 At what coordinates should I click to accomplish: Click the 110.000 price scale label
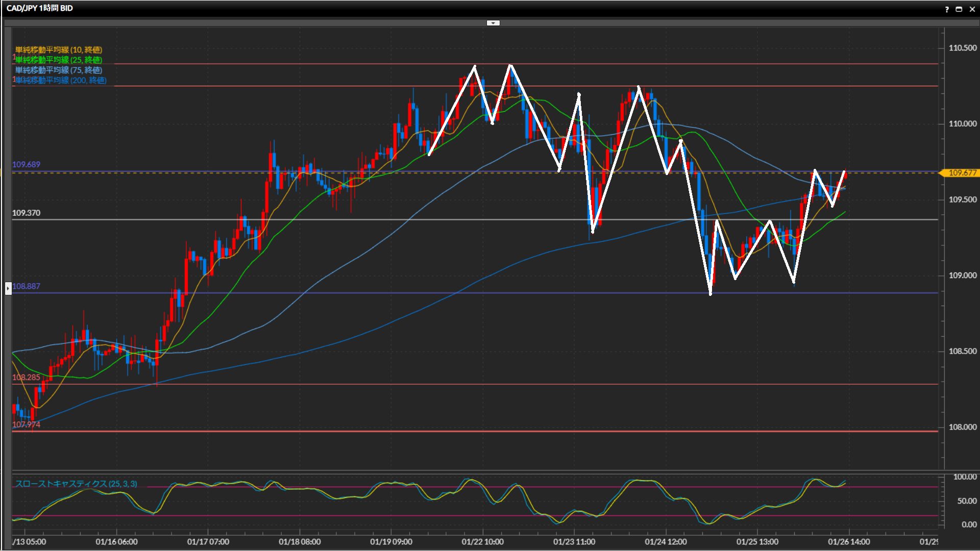tap(962, 124)
